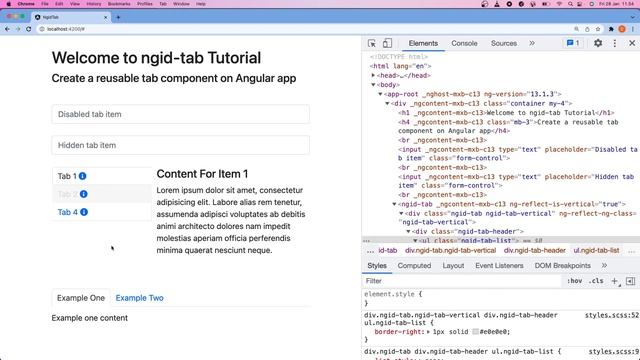Show more DevTools panels chevron
This screenshot has height=360, width=640.
[532, 43]
